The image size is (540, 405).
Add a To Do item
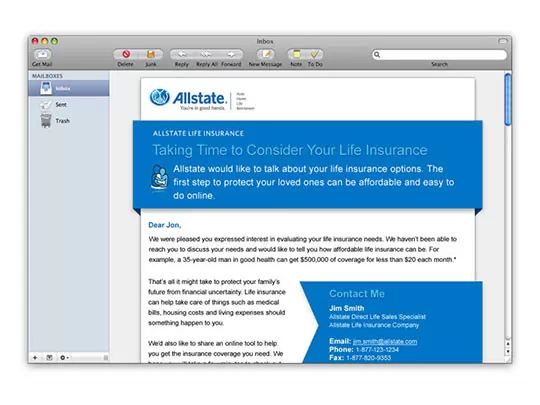pos(315,54)
